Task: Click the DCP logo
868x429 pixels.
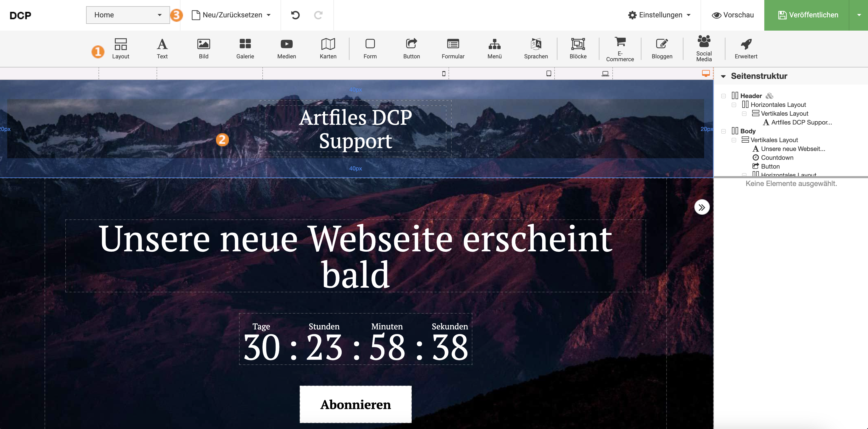Action: tap(20, 16)
